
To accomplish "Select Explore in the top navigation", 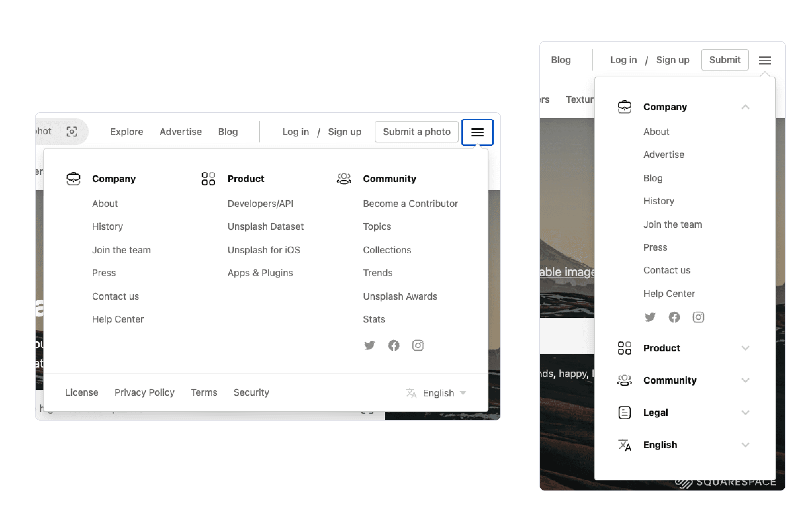I will tap(126, 132).
